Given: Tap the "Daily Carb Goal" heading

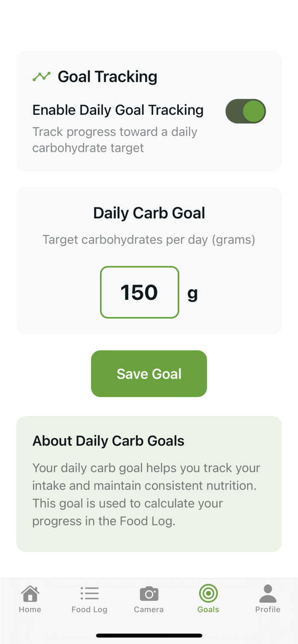Looking at the screenshot, I should coord(149,213).
